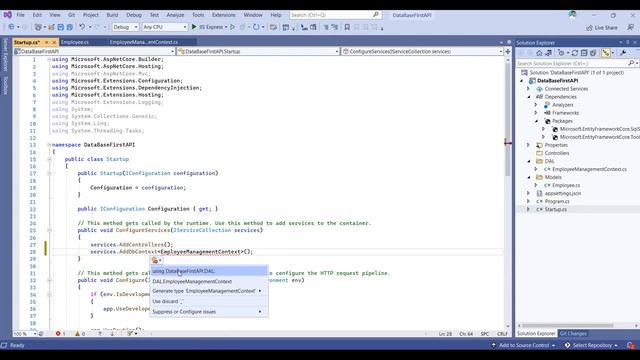Click Collapse All icon in Solution Explorer
This screenshot has width=640, height=360.
click(584, 53)
